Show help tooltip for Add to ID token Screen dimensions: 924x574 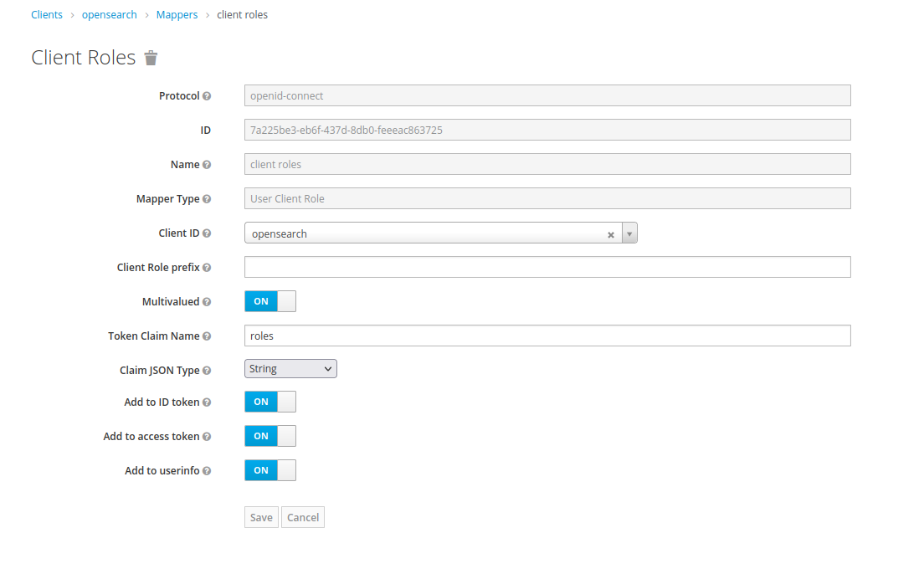point(207,402)
